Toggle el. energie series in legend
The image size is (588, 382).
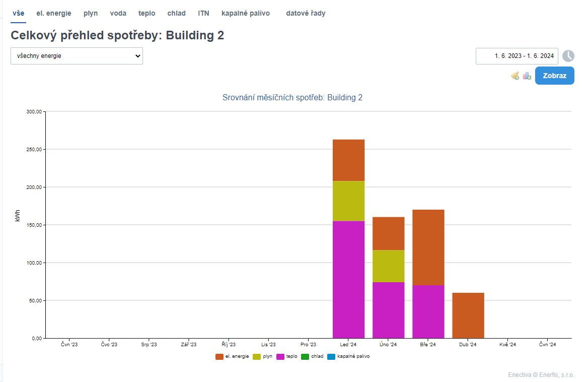pos(232,356)
